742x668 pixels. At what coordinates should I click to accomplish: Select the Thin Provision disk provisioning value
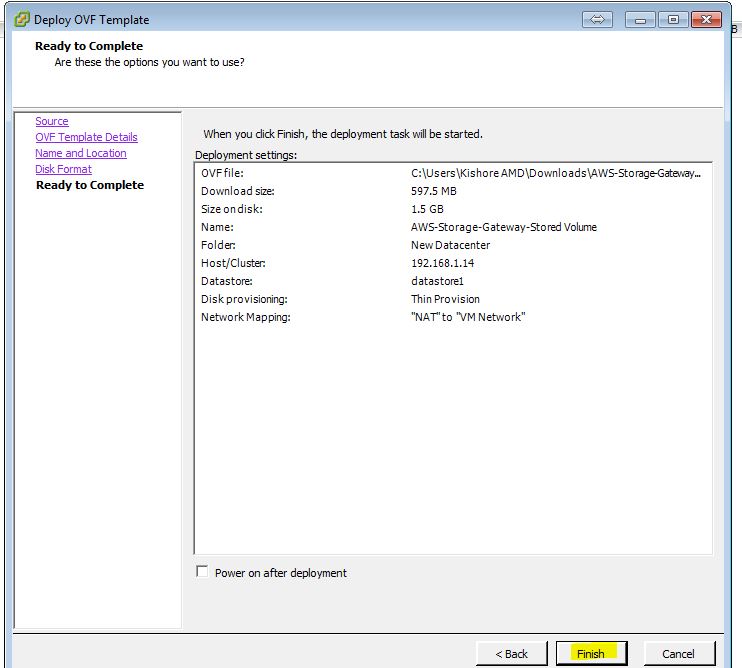click(445, 299)
